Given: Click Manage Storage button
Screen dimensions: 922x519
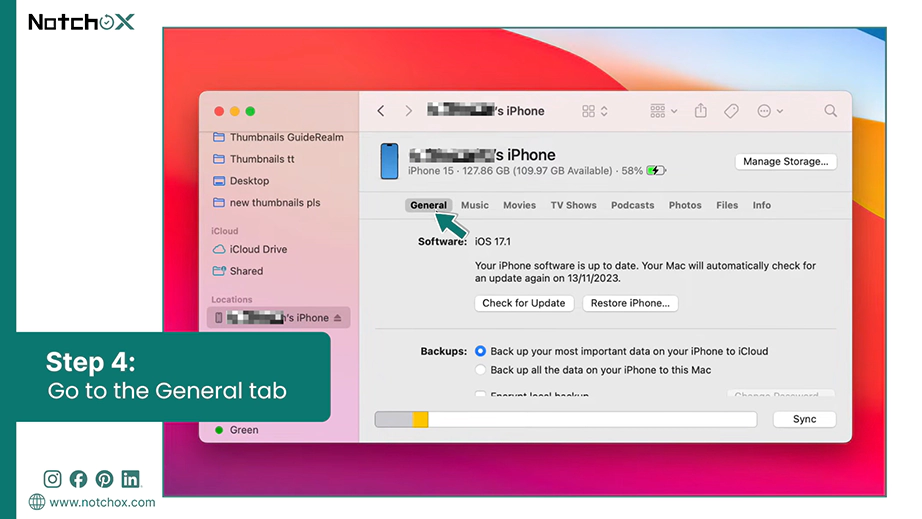Looking at the screenshot, I should [x=786, y=162].
